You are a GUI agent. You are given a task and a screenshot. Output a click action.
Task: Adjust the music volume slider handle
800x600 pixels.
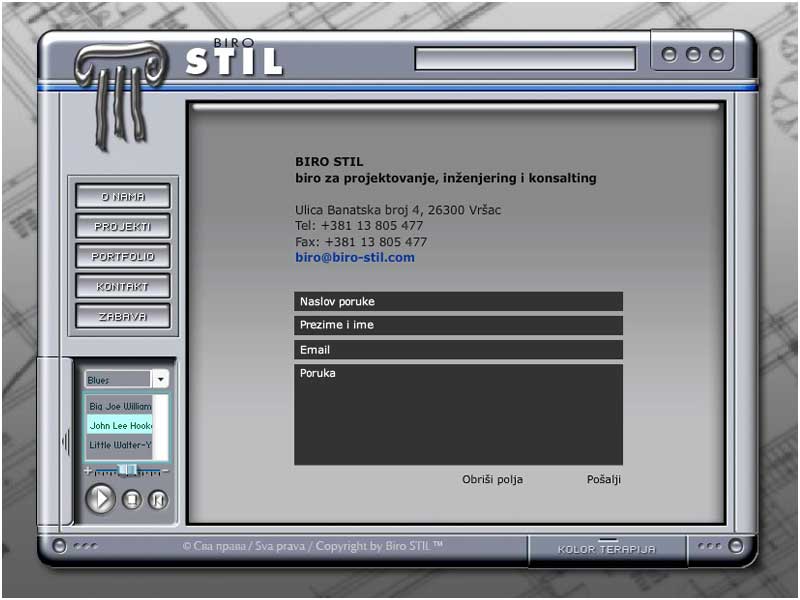coord(128,470)
